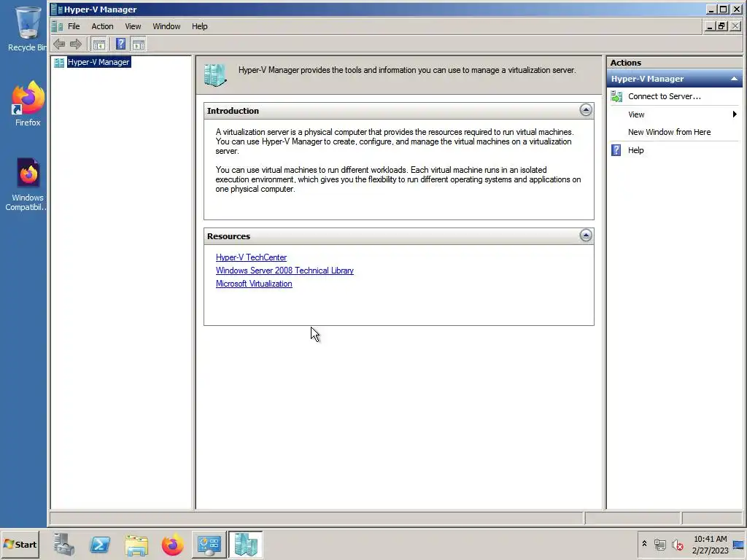Click the Hyper-V Manager title bar icon
Viewport: 747px width, 560px height.
pos(56,9)
